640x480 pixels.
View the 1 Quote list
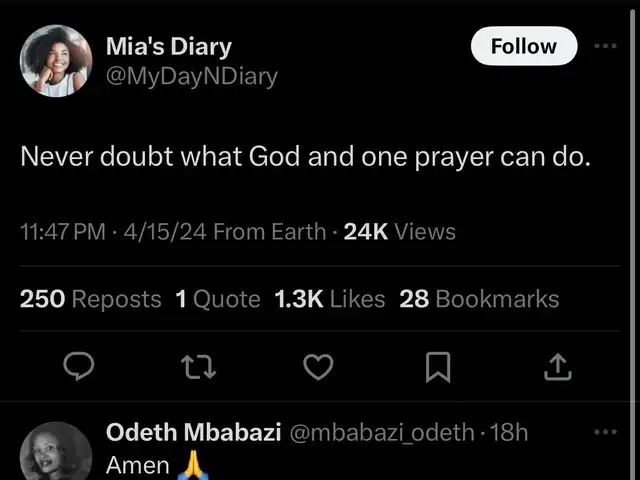(218, 298)
